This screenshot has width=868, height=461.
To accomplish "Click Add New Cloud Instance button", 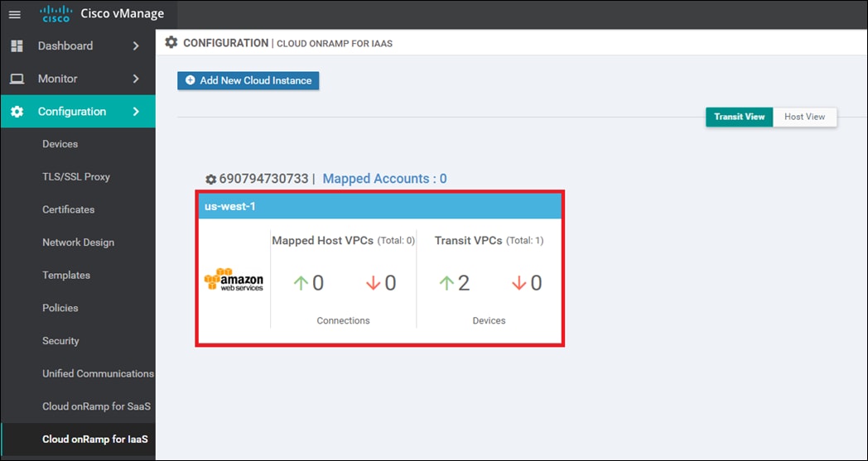I will coord(248,80).
